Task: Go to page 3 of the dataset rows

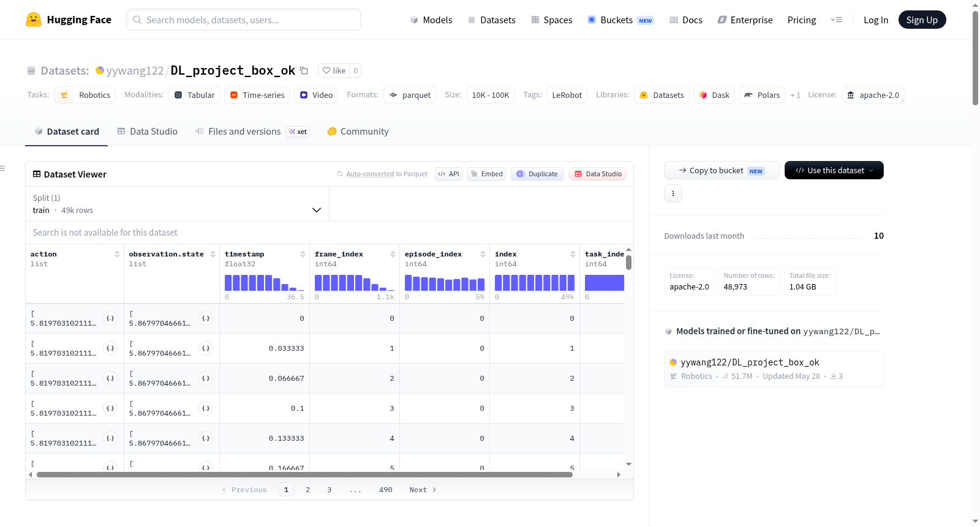Action: point(329,490)
